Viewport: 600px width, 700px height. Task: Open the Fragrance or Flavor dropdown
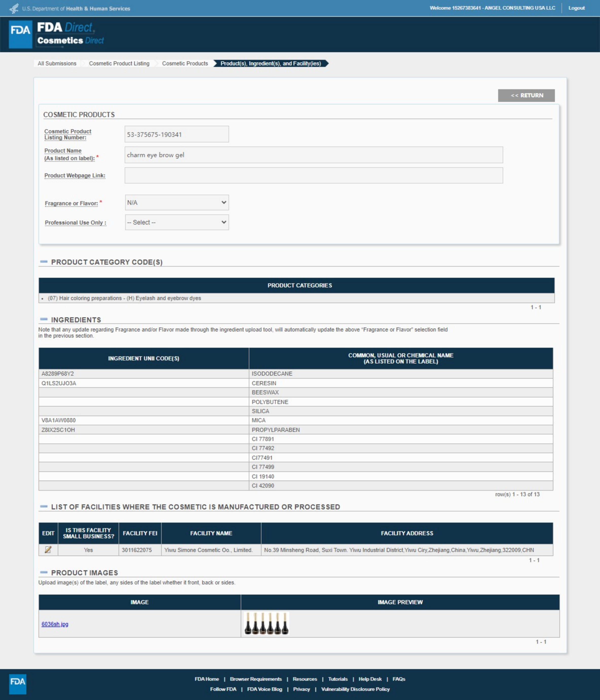click(x=177, y=202)
